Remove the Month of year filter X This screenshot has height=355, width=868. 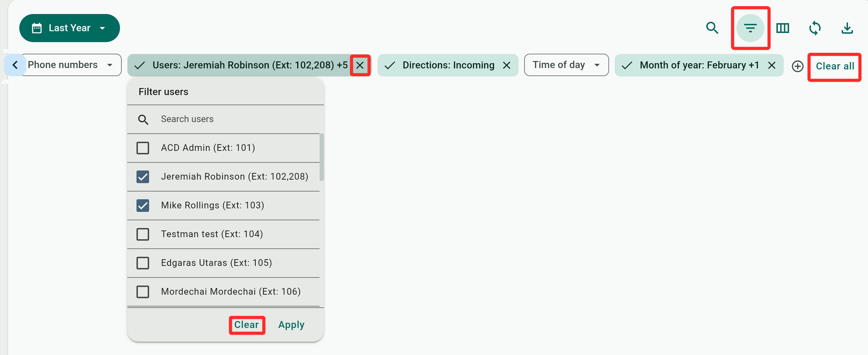tap(772, 65)
